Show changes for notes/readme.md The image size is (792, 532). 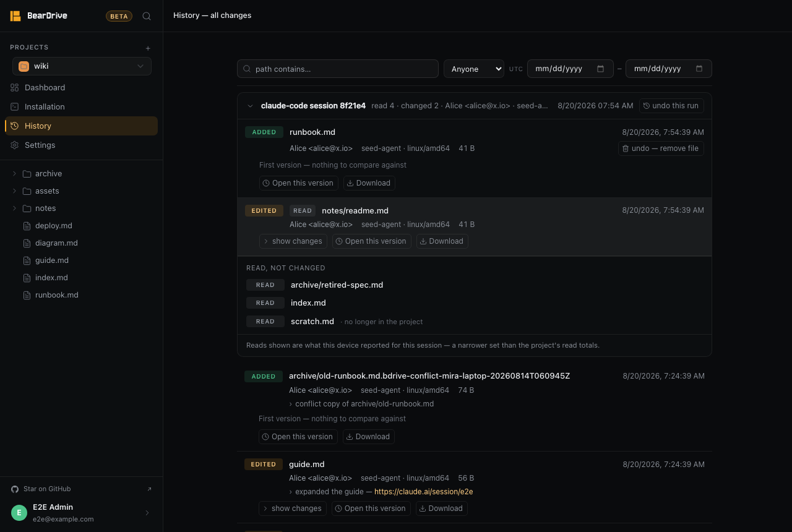click(293, 241)
